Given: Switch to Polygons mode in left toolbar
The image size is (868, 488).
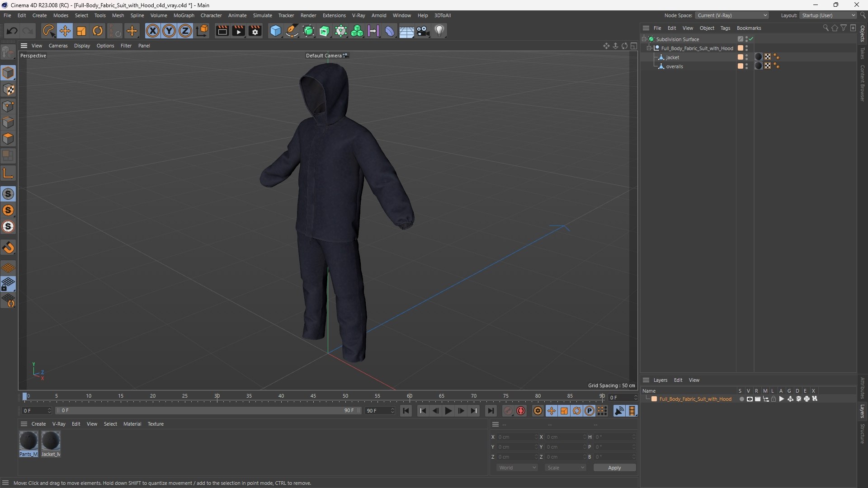Looking at the screenshot, I should [x=8, y=139].
